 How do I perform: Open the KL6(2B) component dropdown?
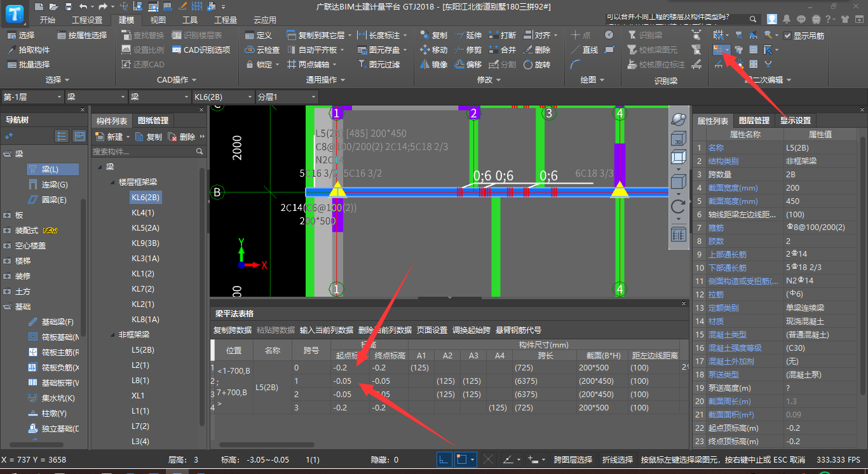[x=222, y=97]
